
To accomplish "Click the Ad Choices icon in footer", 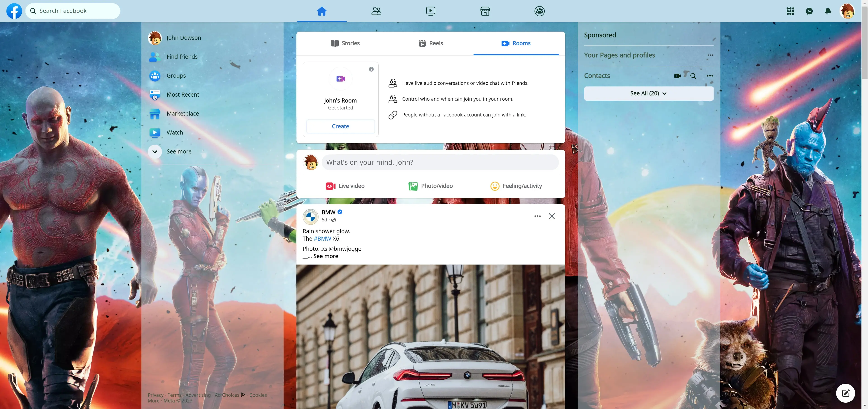I will [243, 395].
